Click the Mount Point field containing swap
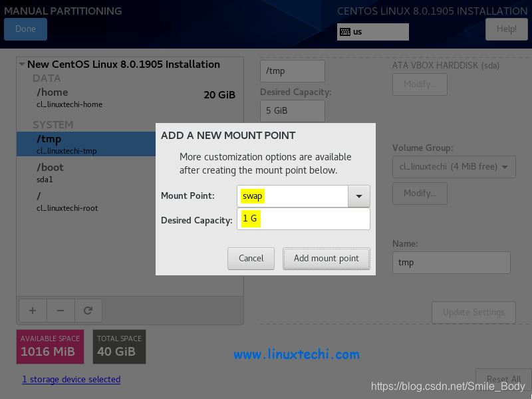 pos(293,196)
